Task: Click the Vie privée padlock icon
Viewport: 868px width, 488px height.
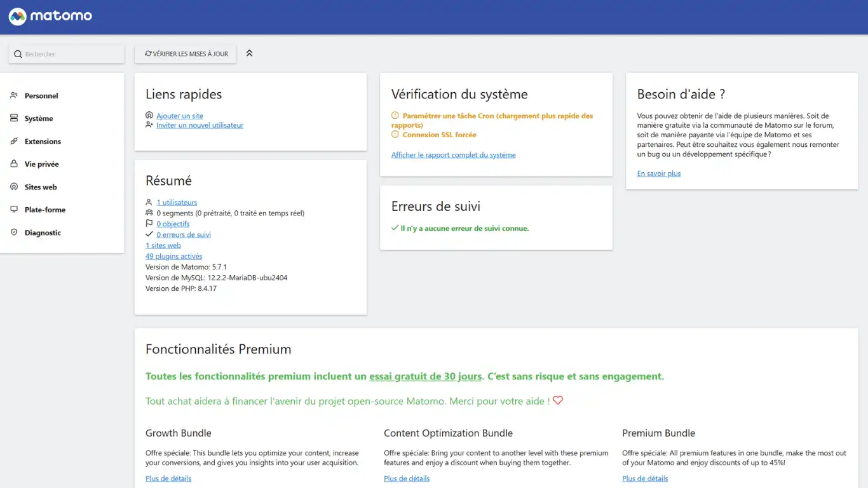Action: pyautogui.click(x=14, y=164)
